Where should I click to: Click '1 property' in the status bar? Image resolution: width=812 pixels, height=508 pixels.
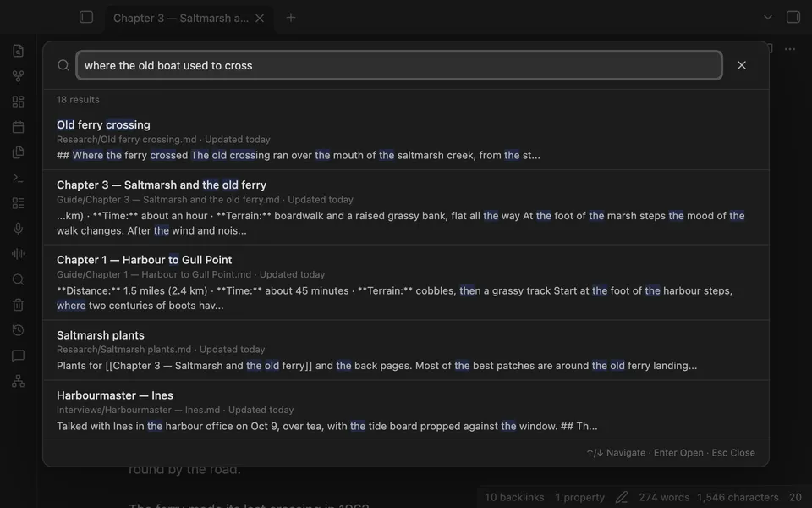coord(580,497)
